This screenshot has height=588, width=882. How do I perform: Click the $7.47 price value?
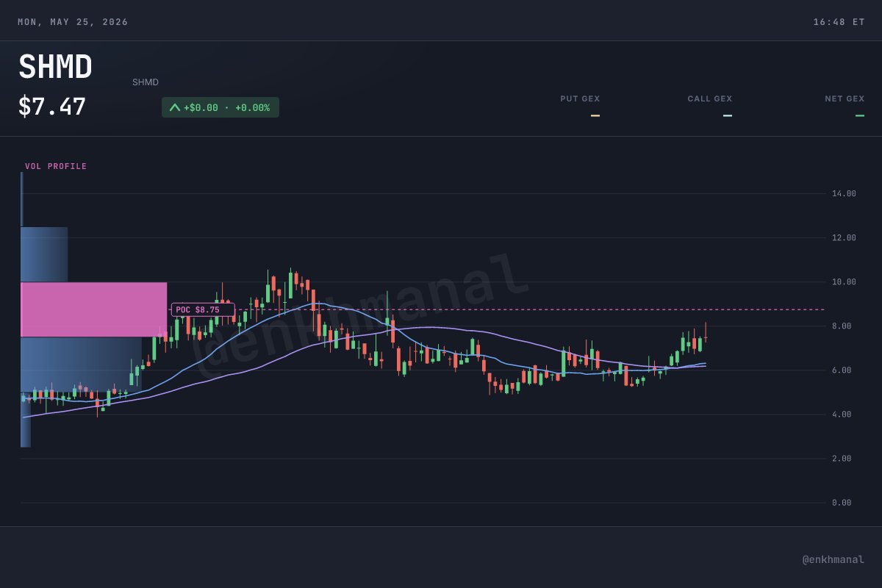tap(52, 107)
